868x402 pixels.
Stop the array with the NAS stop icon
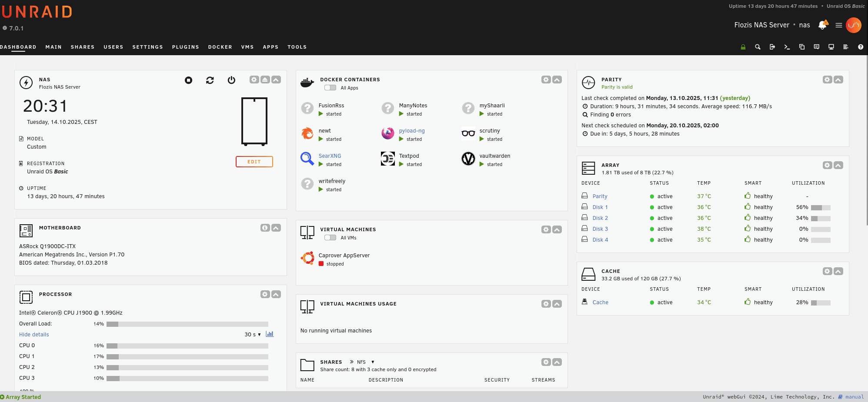point(188,80)
